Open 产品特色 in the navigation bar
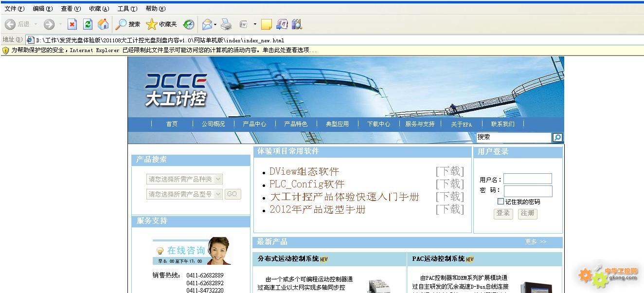Image resolution: width=644 pixels, height=293 pixels. pyautogui.click(x=296, y=124)
